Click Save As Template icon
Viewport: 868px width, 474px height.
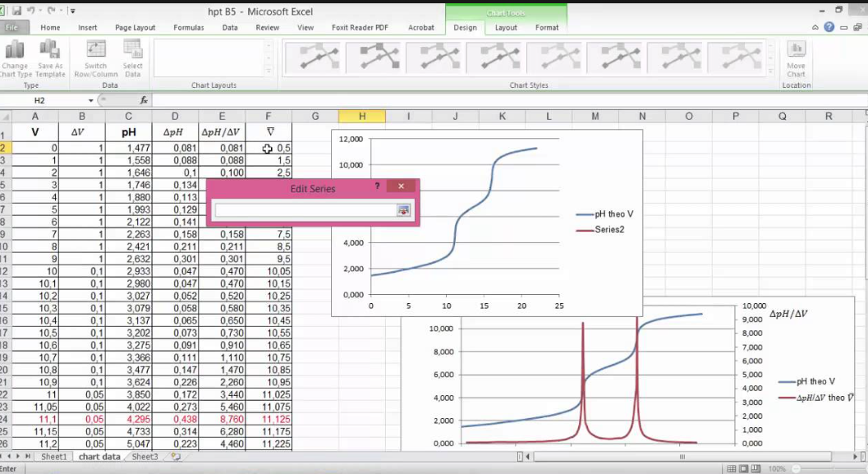click(50, 51)
